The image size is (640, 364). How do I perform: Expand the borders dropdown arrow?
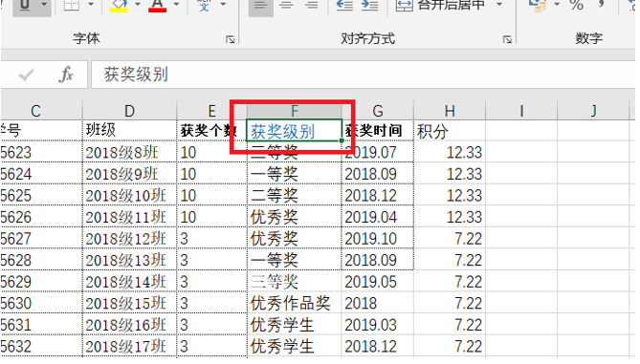pyautogui.click(x=91, y=5)
